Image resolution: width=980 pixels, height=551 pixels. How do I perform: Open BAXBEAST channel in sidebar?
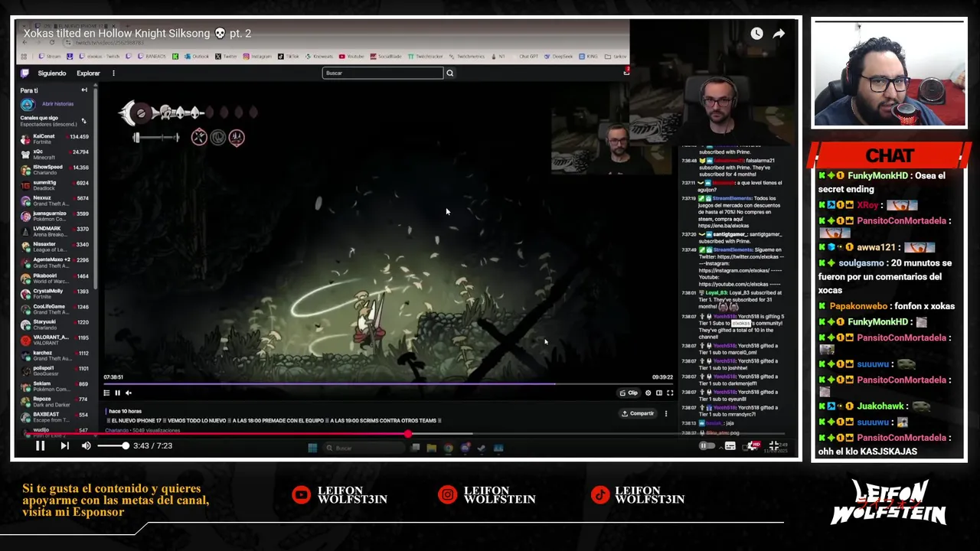coord(55,417)
